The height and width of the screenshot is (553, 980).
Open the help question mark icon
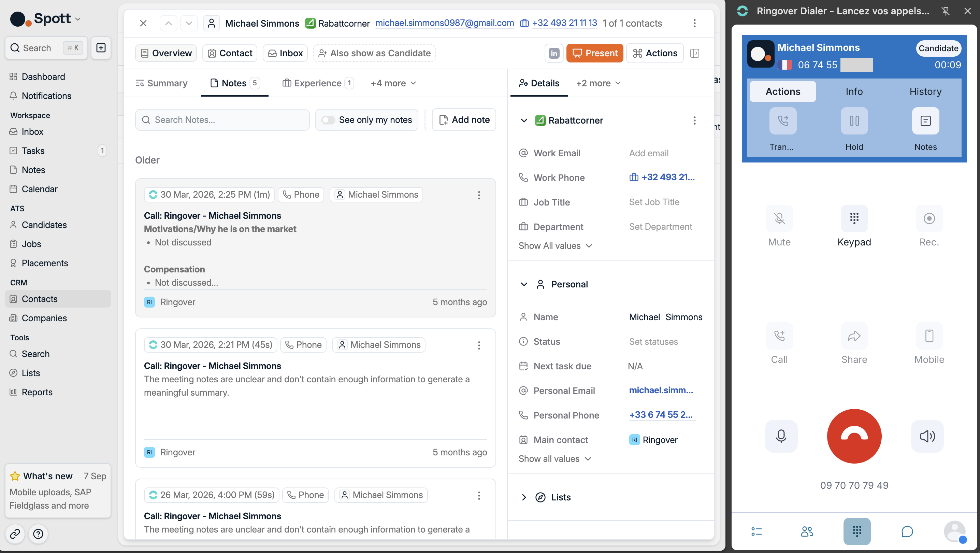[x=38, y=534]
